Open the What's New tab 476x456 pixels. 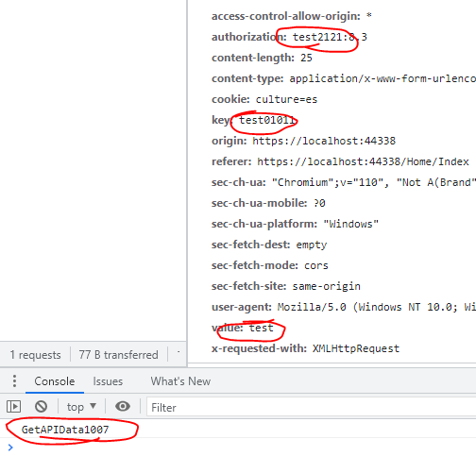pos(180,381)
